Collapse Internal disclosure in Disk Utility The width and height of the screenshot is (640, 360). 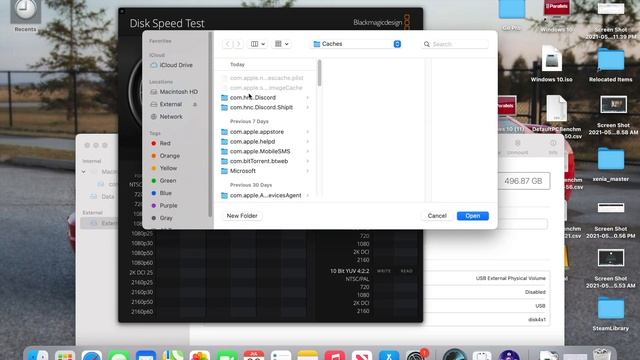(83, 172)
